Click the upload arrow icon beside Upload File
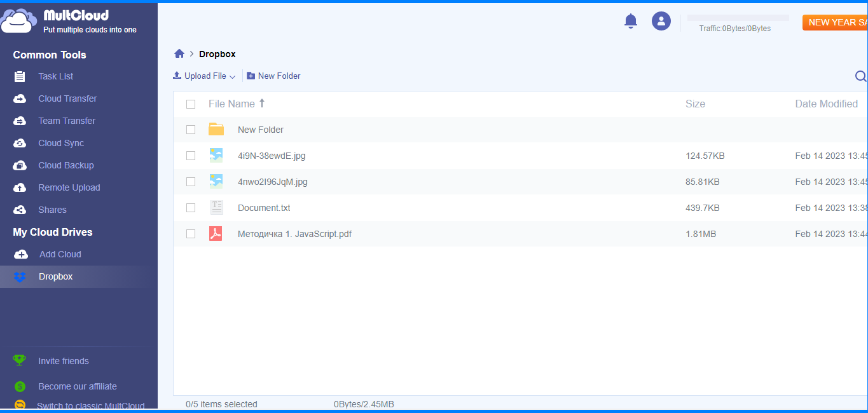The height and width of the screenshot is (413, 868). (x=177, y=76)
